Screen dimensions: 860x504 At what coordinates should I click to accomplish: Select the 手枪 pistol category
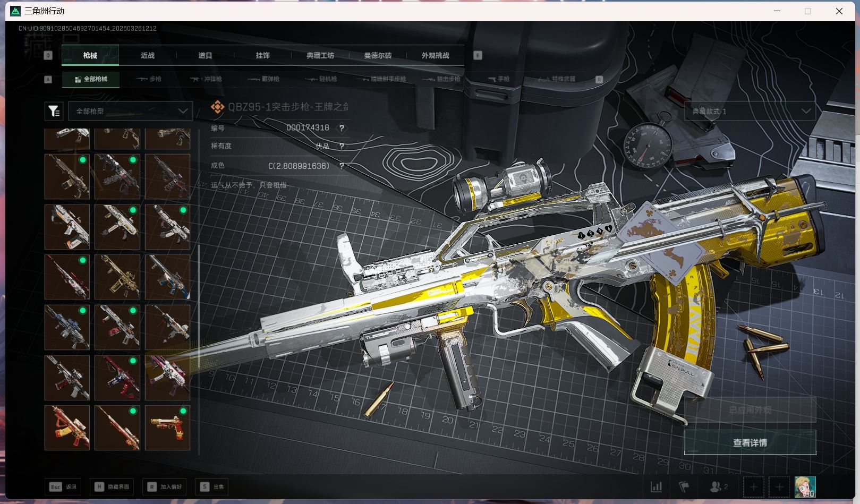(498, 79)
